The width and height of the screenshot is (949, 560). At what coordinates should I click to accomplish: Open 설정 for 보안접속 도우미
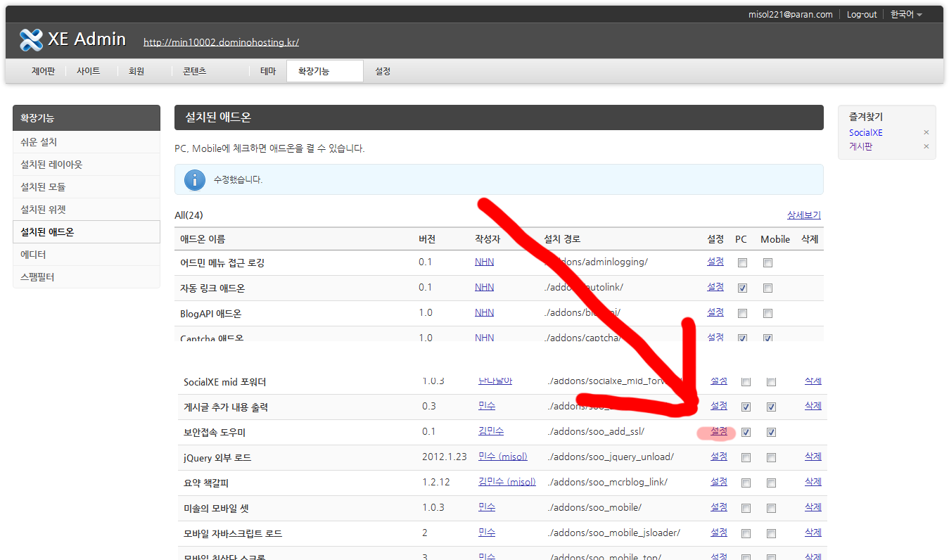[719, 431]
